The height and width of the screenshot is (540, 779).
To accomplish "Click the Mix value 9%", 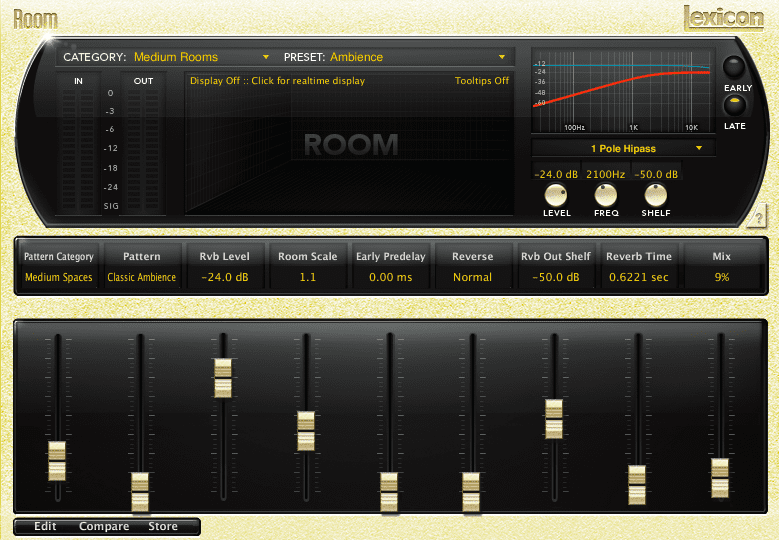I will pyautogui.click(x=721, y=277).
